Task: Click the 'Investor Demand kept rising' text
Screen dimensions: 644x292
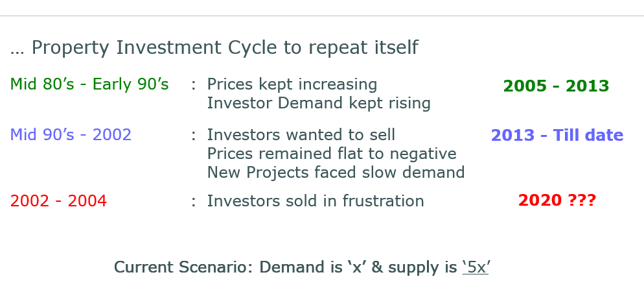Action: [319, 103]
